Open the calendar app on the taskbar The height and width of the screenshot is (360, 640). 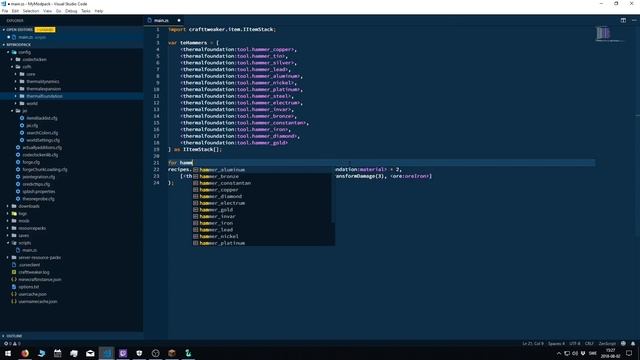[58, 353]
